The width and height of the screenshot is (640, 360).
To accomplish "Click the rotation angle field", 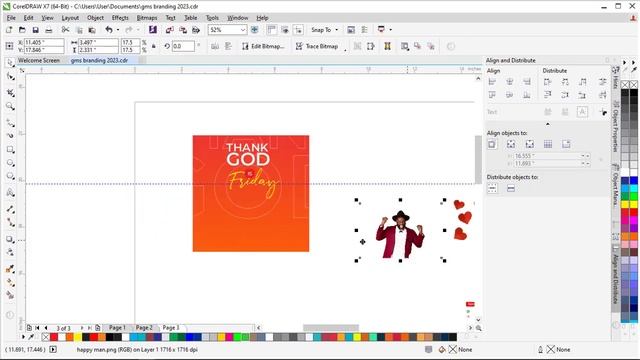I will point(183,46).
